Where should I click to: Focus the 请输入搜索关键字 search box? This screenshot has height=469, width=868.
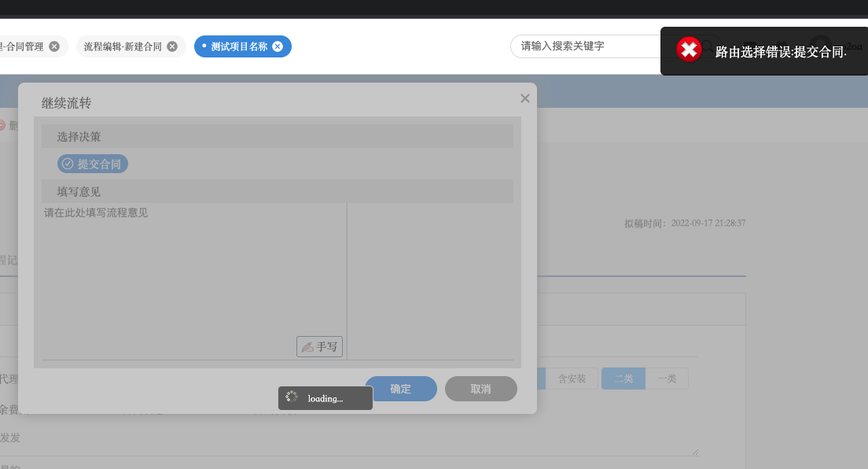[587, 46]
